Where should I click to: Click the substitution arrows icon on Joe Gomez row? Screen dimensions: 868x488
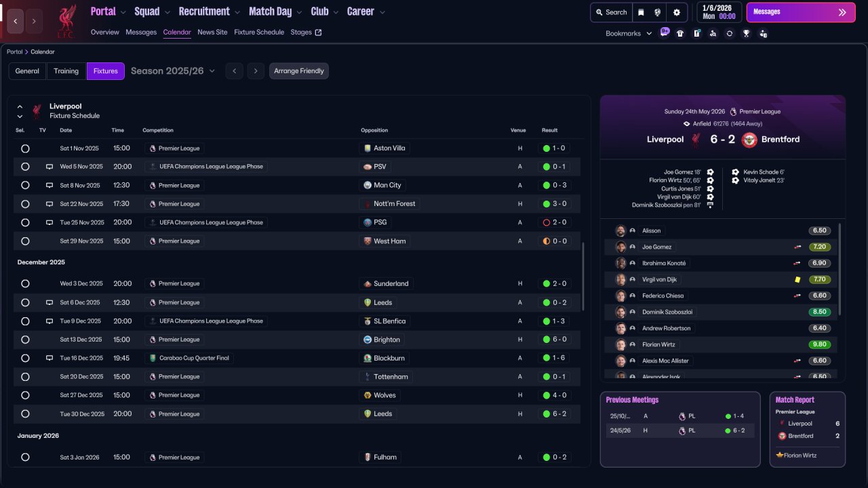coord(797,247)
